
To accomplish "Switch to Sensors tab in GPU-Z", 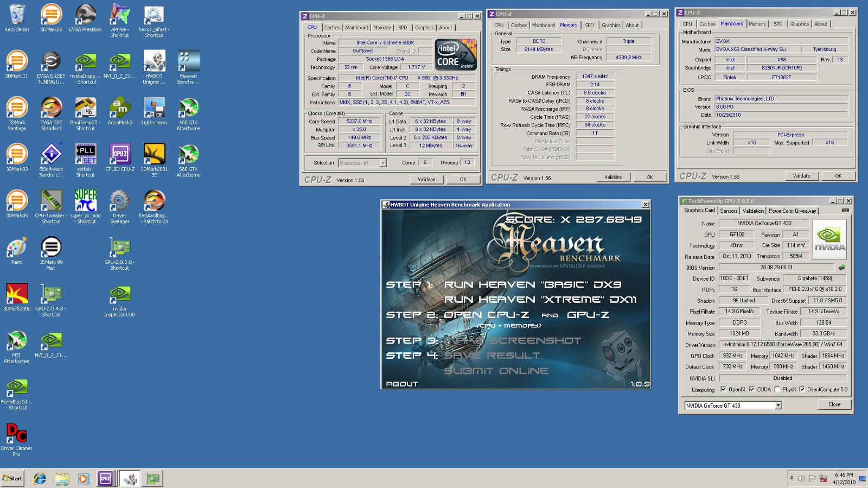I will point(729,211).
